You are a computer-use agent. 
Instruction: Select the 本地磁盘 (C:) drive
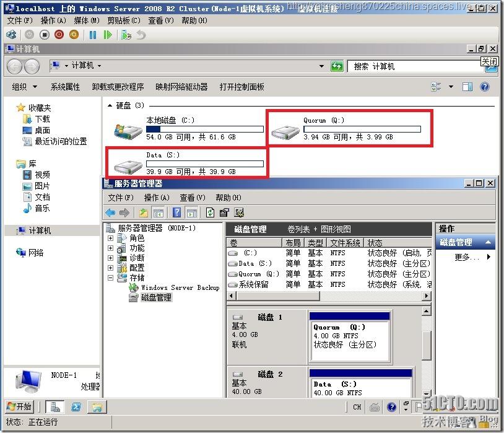pos(188,129)
